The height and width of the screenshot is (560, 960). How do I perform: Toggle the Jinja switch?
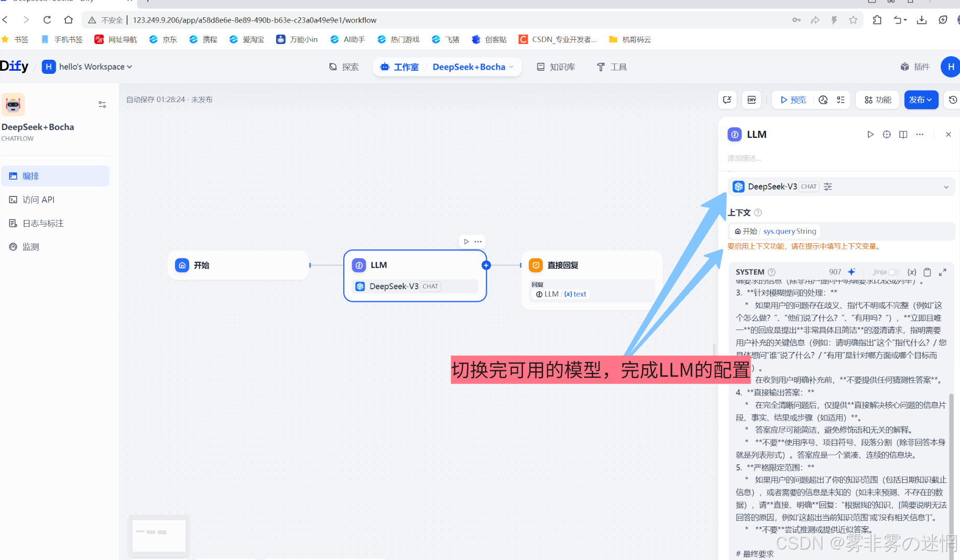(x=893, y=272)
